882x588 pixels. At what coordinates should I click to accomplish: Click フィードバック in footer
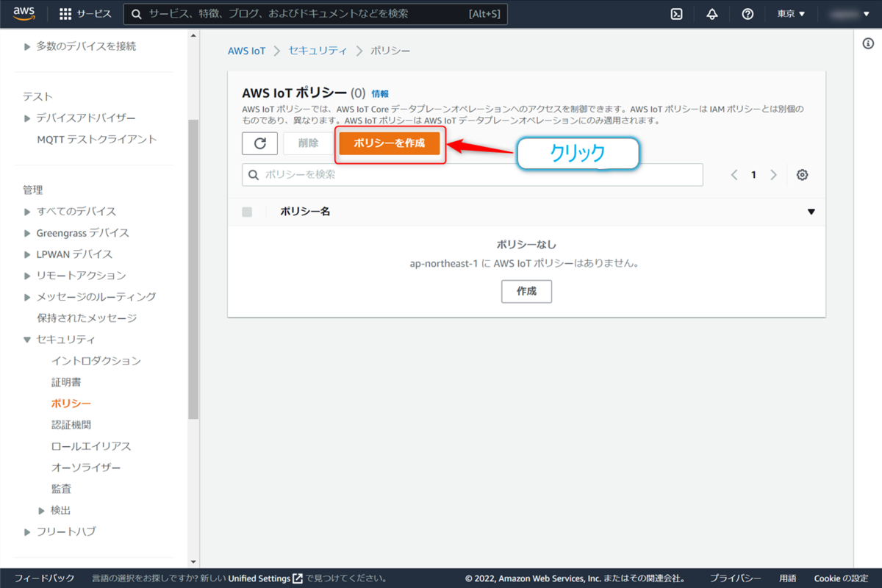[x=44, y=578]
